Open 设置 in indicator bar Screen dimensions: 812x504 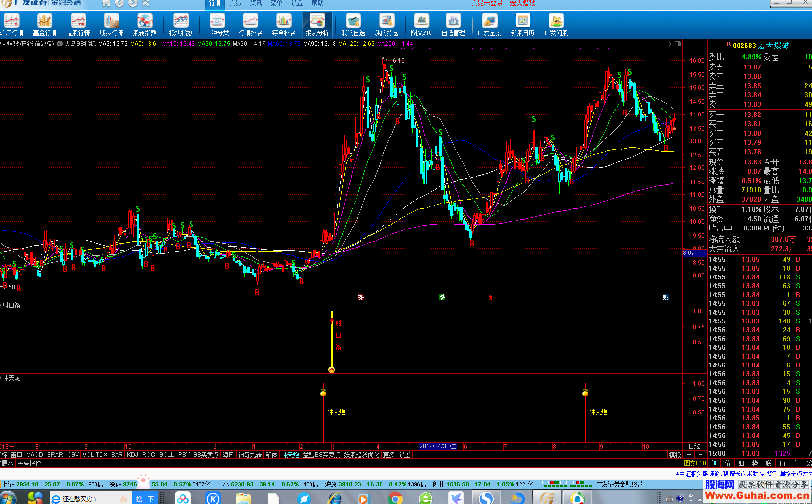click(405, 455)
